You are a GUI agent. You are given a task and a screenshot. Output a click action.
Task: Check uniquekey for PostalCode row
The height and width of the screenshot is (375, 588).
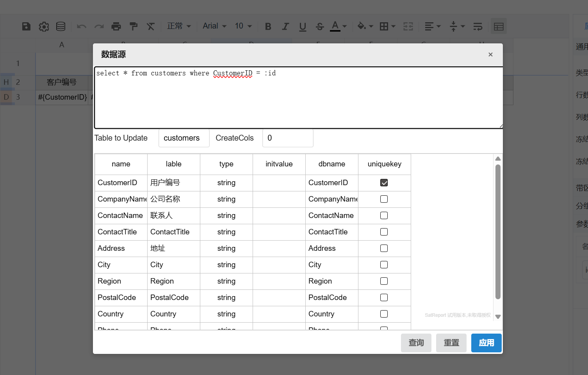pos(384,298)
